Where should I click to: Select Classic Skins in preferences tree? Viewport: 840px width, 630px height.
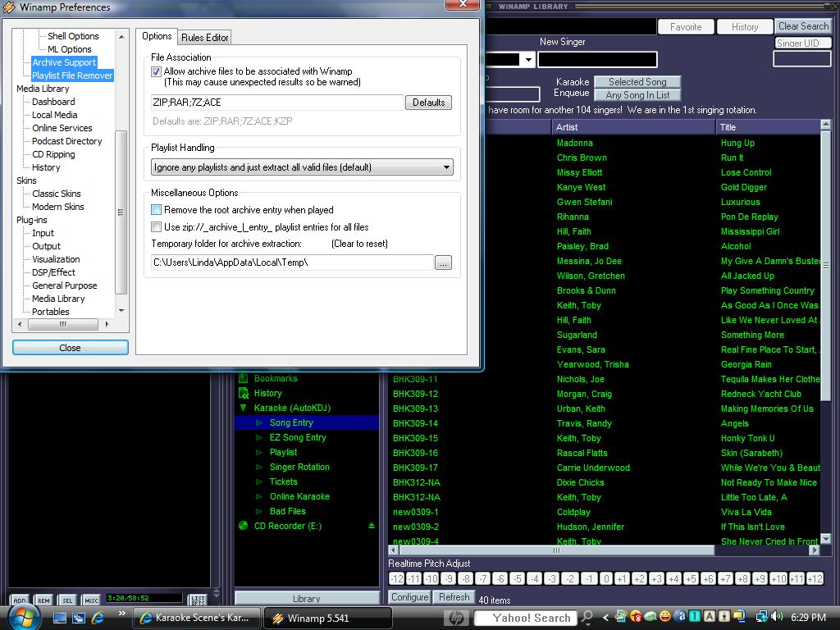coord(56,194)
